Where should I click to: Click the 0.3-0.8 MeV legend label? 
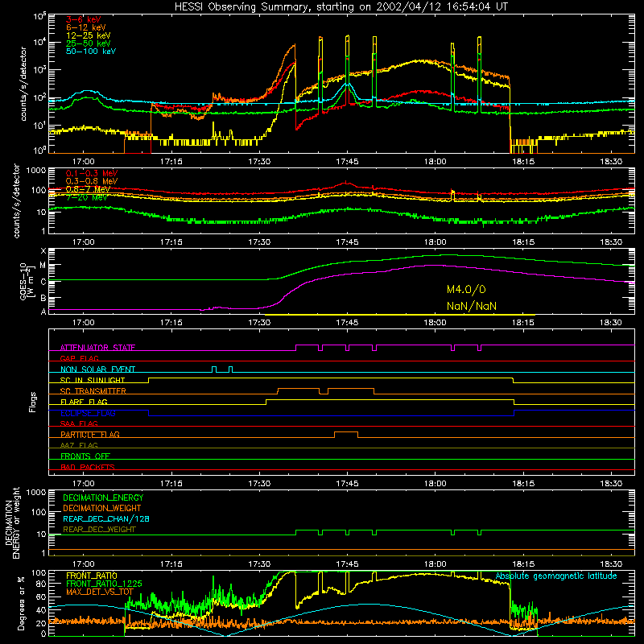tap(92, 181)
